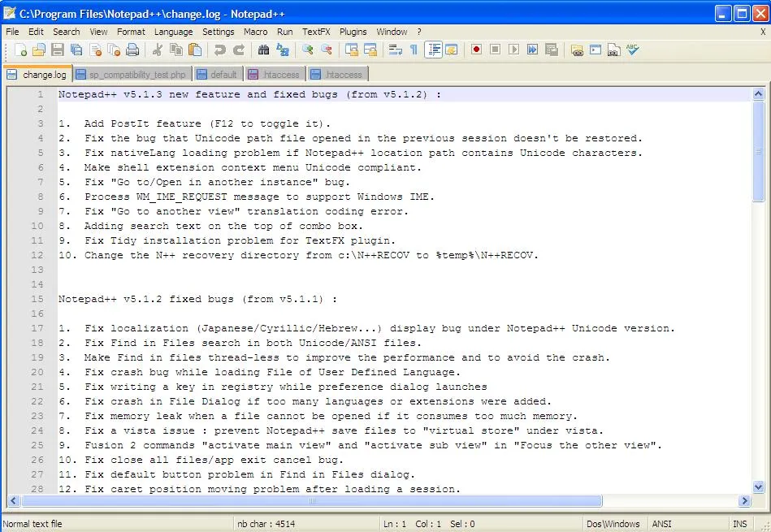Start macro recording with the red dot
771x532 pixels.
[x=476, y=50]
